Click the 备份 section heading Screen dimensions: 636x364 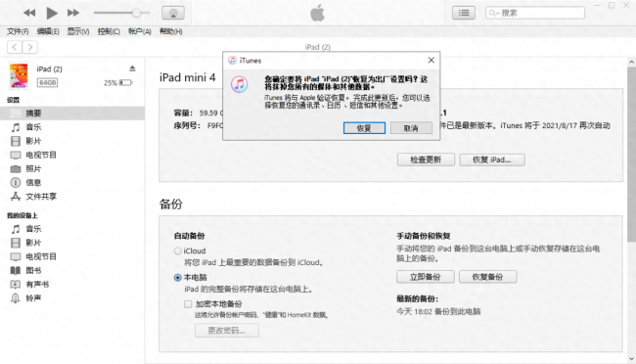pos(171,205)
